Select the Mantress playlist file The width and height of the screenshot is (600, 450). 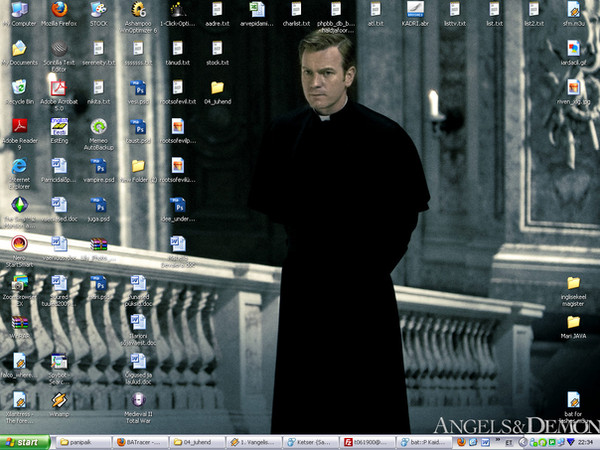pos(20,400)
